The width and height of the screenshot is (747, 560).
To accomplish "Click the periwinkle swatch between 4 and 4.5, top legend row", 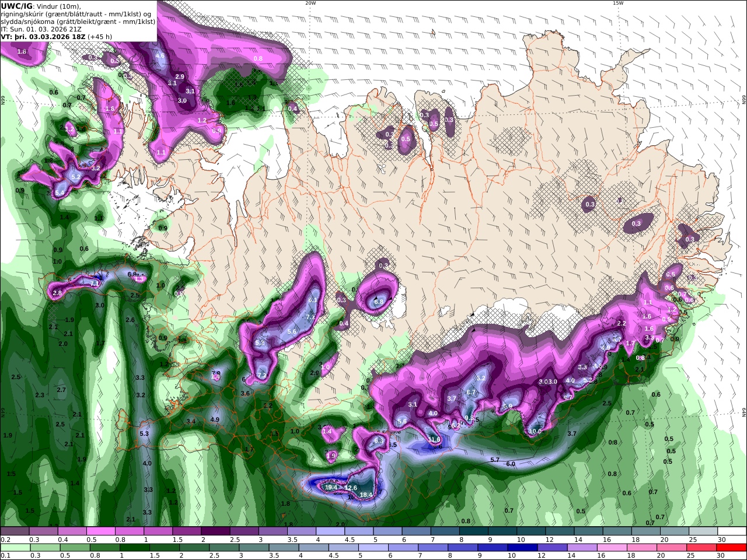I will pyautogui.click(x=330, y=531).
